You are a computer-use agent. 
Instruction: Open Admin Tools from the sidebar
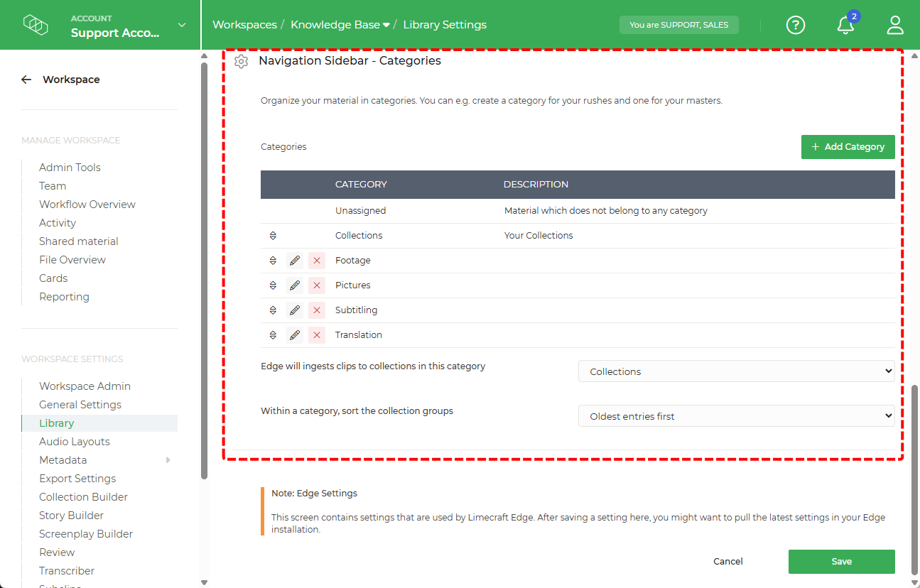click(70, 167)
